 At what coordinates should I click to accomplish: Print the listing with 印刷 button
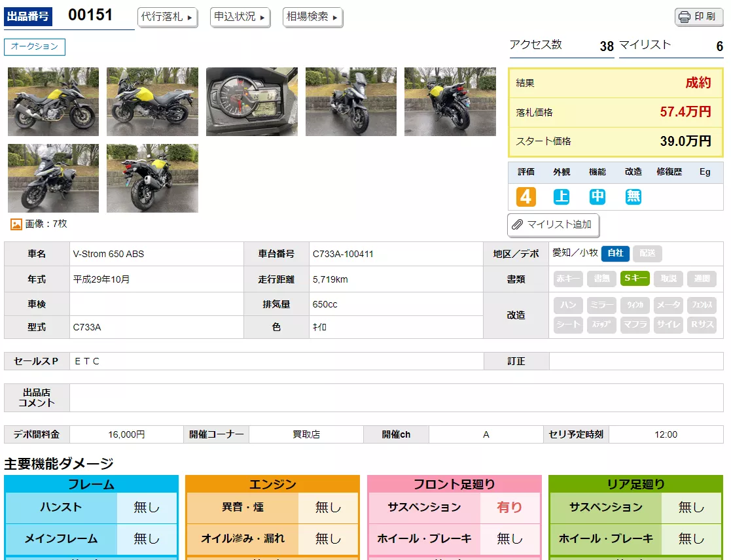[698, 17]
